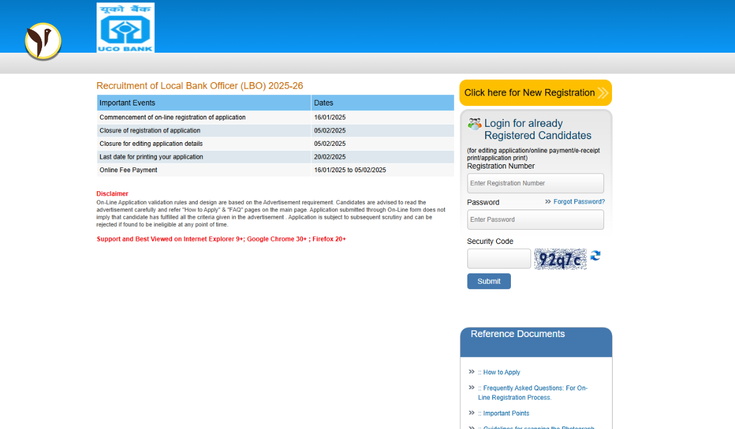Click Click here for New Registration
The height and width of the screenshot is (429, 735).
pos(535,93)
